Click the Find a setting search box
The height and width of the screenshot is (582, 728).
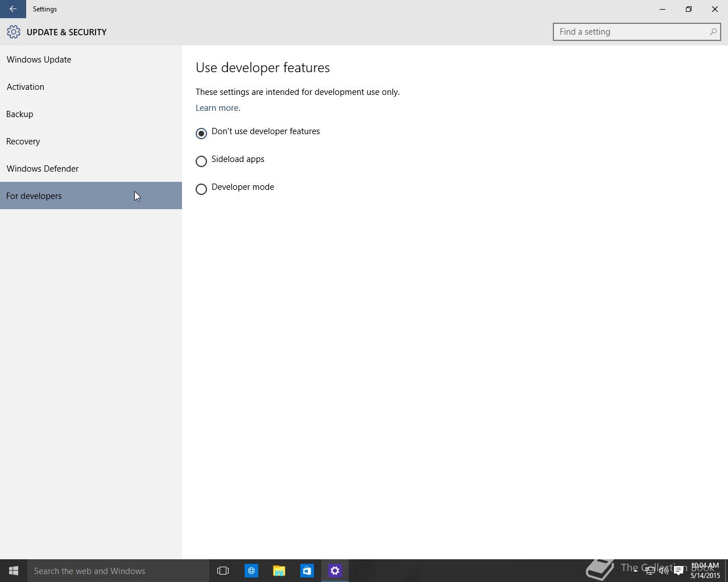636,32
